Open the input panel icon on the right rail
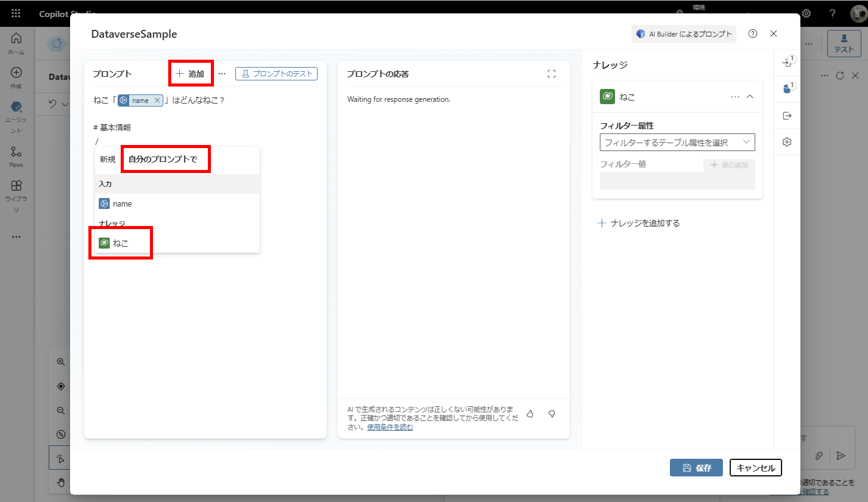 (x=786, y=63)
